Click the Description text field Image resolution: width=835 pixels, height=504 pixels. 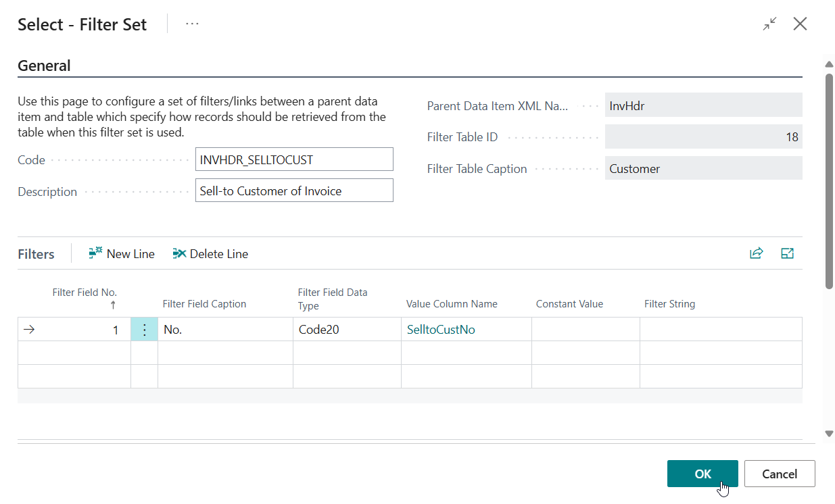point(294,191)
